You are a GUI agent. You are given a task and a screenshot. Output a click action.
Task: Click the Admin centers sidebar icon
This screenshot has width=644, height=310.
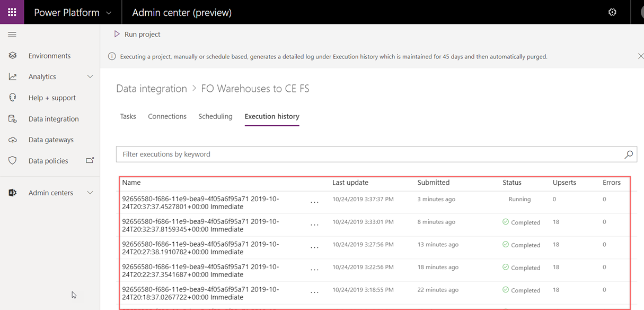pyautogui.click(x=13, y=192)
